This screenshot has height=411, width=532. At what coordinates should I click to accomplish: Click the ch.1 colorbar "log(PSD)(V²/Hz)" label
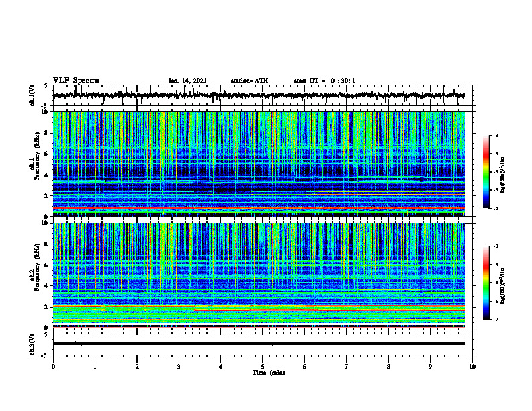pyautogui.click(x=504, y=175)
